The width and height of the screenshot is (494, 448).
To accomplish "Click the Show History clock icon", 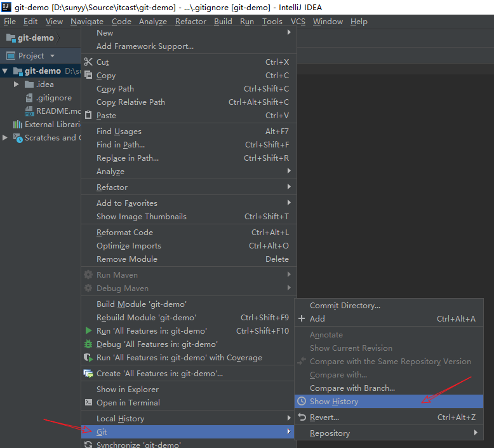I will [x=302, y=402].
